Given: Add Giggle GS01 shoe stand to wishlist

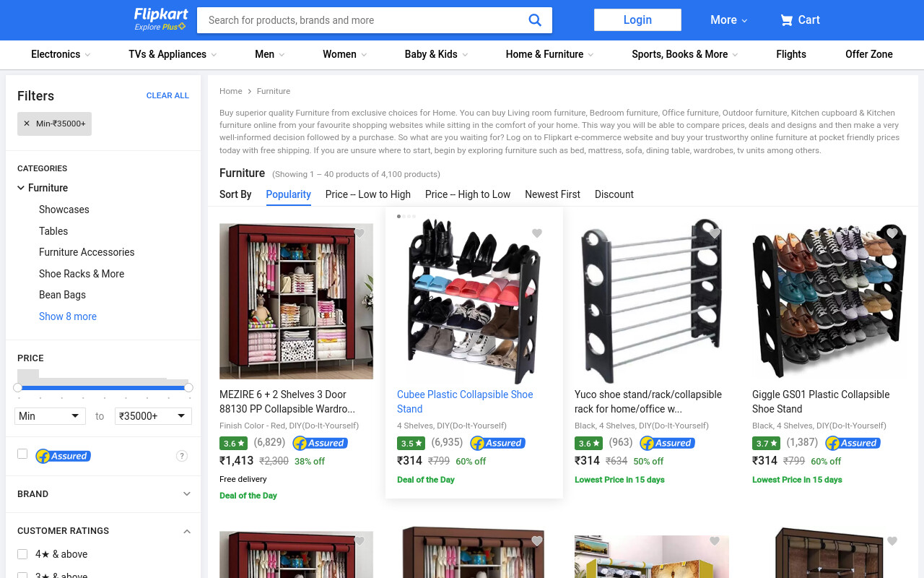Looking at the screenshot, I should (892, 233).
